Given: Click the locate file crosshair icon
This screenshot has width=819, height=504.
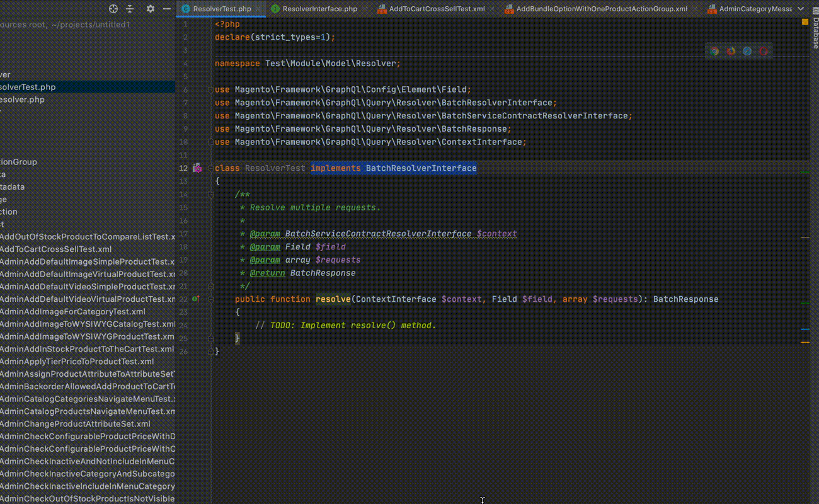Looking at the screenshot, I should coord(113,9).
